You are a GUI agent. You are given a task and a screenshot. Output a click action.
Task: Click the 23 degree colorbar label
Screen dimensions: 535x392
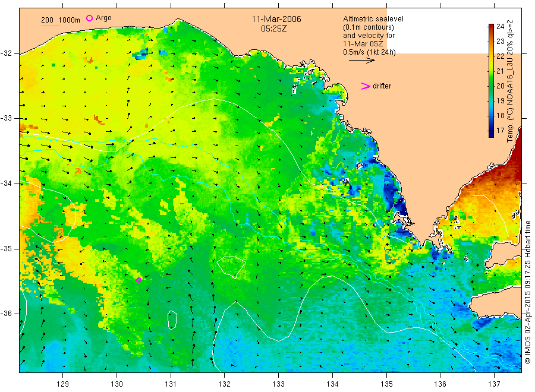pyautogui.click(x=500, y=41)
